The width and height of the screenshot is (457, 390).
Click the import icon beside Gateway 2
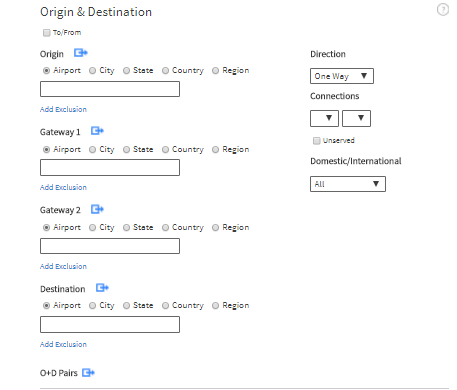tap(97, 209)
